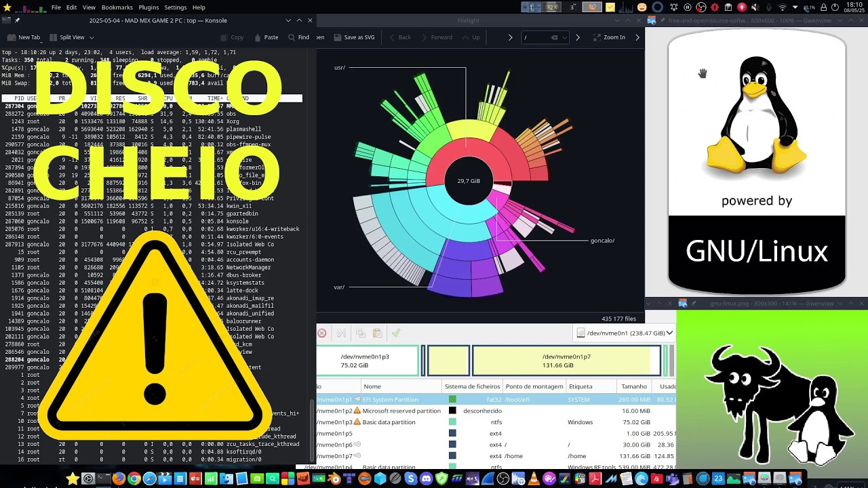Open the Settings menu
This screenshot has width=868, height=488.
(175, 7)
